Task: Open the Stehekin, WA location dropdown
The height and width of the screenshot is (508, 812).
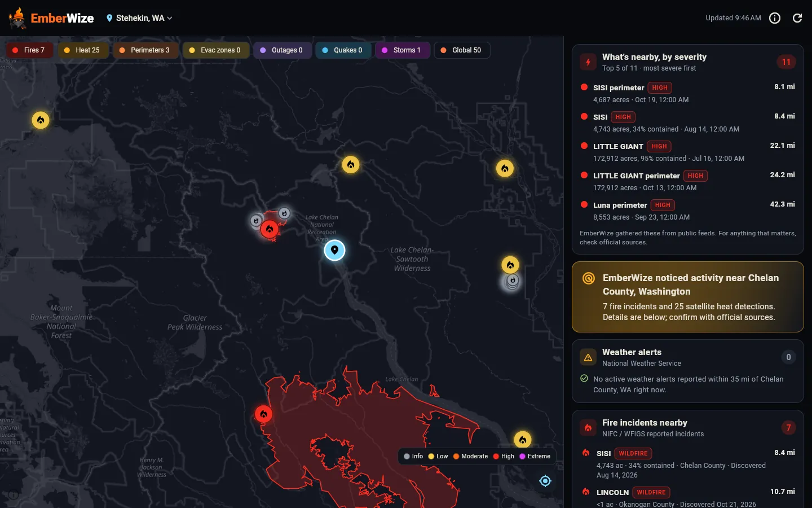Action: (139, 18)
